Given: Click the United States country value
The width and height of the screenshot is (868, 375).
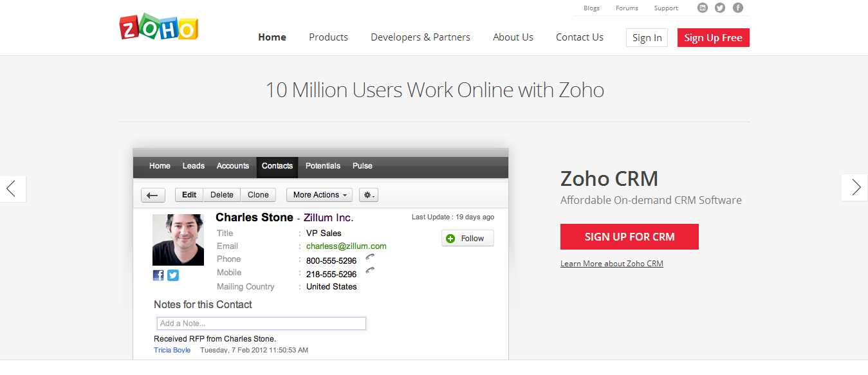Looking at the screenshot, I should [331, 286].
